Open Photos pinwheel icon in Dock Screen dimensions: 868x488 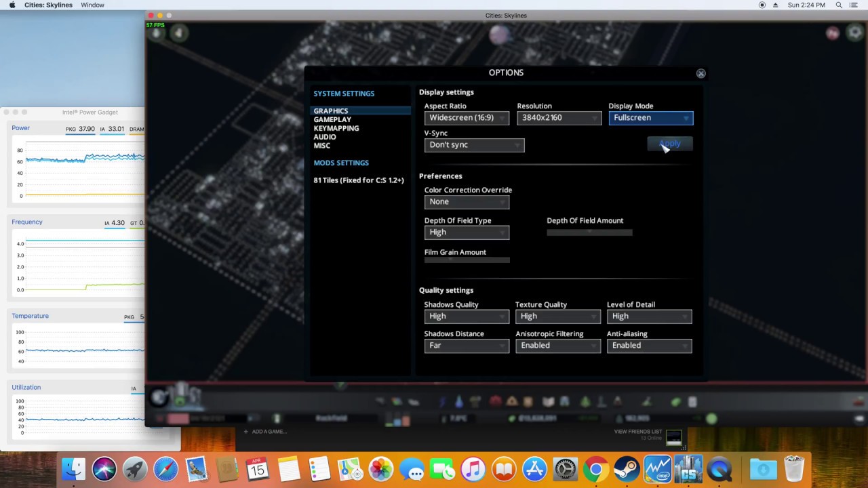(381, 469)
